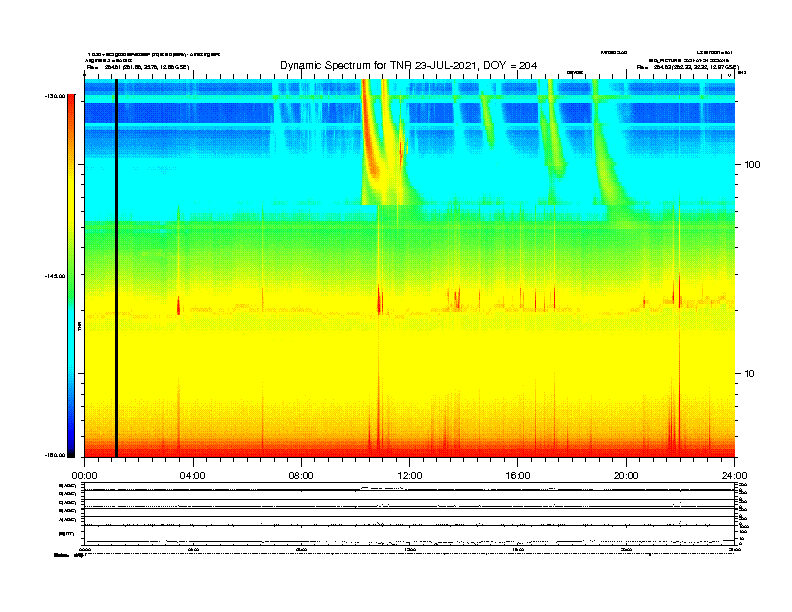Click the 24:00 time axis label
The height and width of the screenshot is (612, 792).
[x=734, y=476]
